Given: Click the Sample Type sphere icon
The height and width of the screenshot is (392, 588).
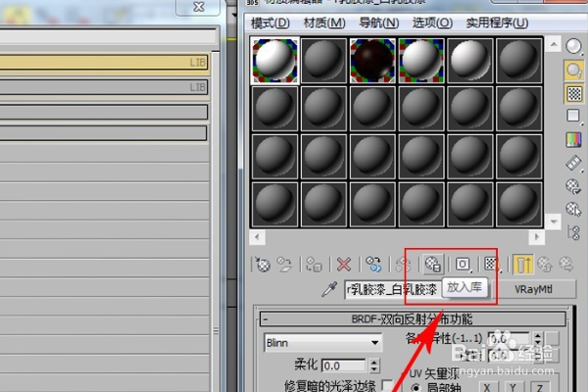Looking at the screenshot, I should click(573, 46).
